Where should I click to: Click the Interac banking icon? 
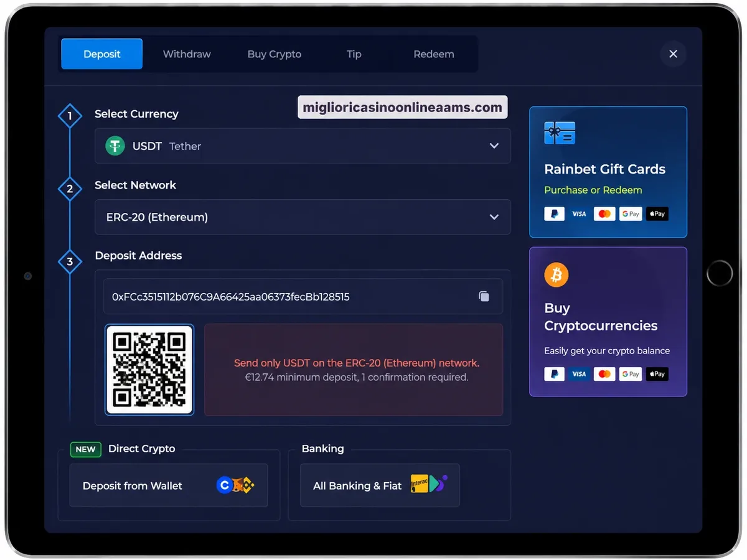pos(420,485)
